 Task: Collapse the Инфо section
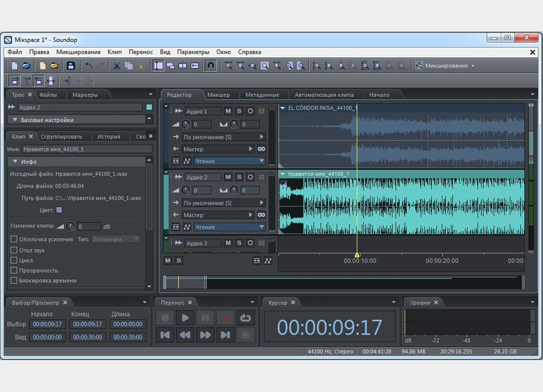pyautogui.click(x=15, y=162)
